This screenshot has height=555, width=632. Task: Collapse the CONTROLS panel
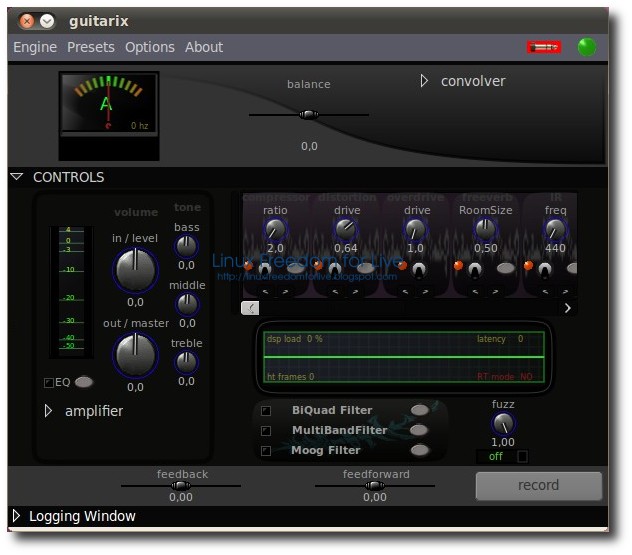tap(17, 177)
